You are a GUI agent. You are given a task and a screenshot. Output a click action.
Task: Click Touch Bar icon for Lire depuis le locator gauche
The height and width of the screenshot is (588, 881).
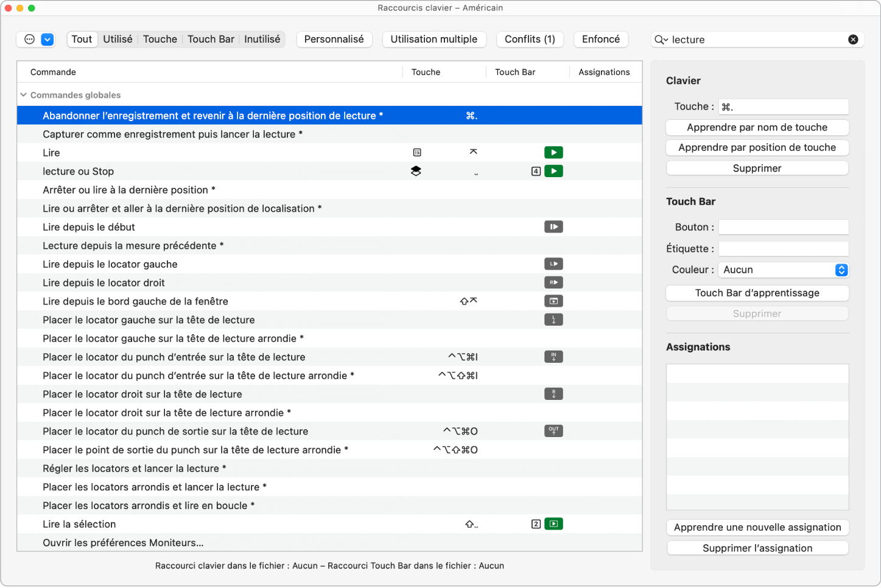tap(553, 264)
